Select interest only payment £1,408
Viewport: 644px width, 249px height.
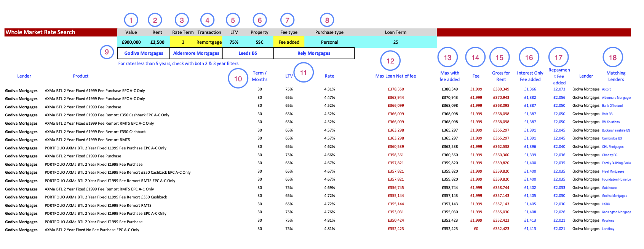pos(530,212)
